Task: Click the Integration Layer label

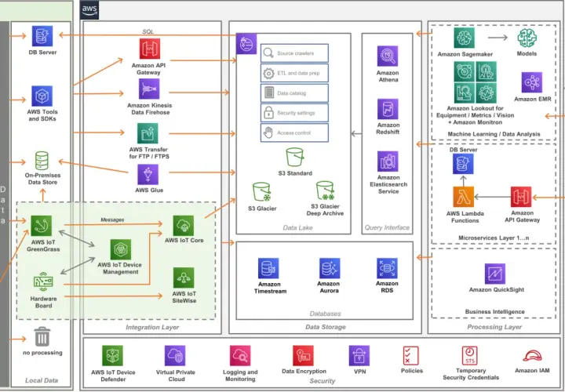Action: tap(152, 327)
